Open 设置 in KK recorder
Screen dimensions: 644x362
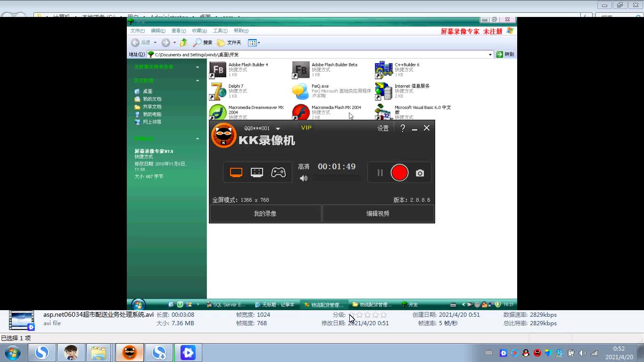coord(383,128)
